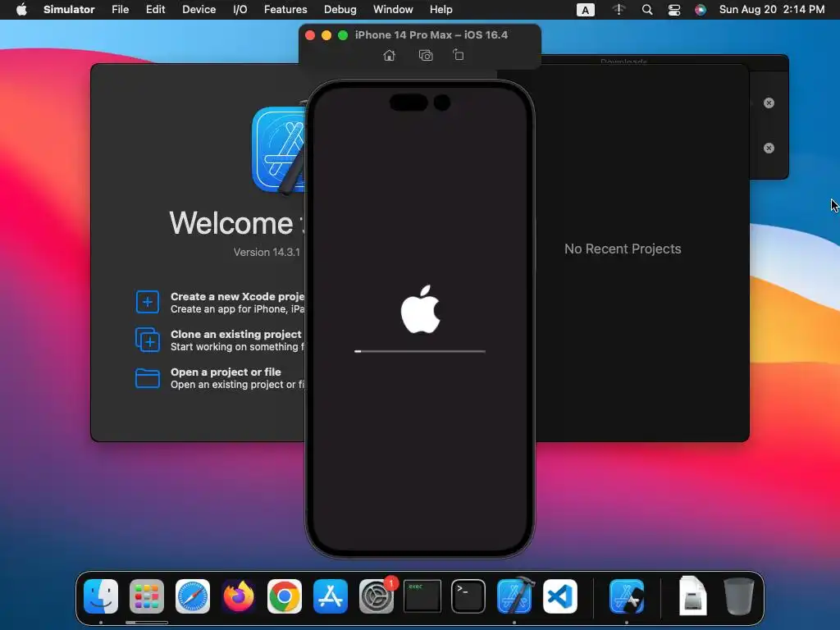The width and height of the screenshot is (840, 630).
Task: Open the Help menu
Action: point(441,10)
